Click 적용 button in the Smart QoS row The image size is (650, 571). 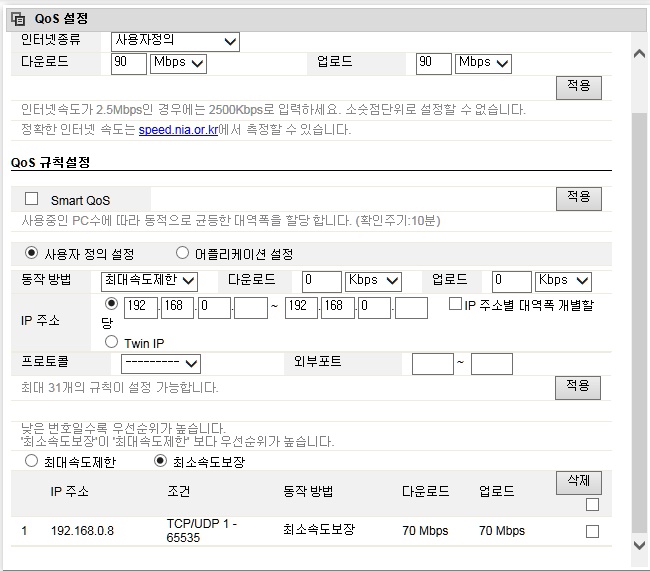pos(579,199)
